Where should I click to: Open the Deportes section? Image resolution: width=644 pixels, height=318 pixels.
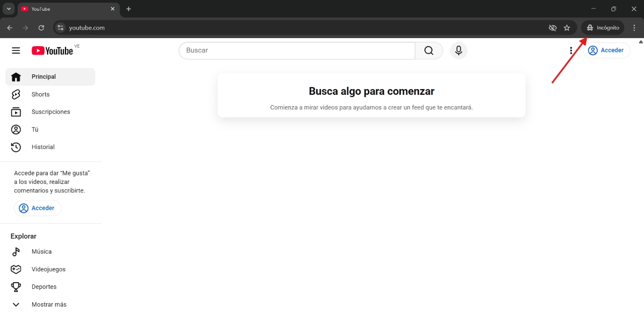pos(45,286)
